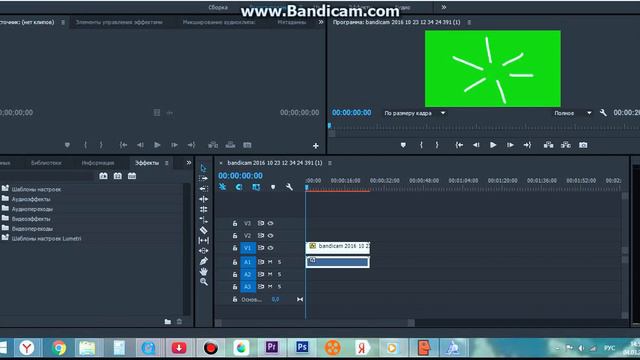Click Export Frame in the Source monitor
Screen dimensions: 640x360
coord(247,145)
